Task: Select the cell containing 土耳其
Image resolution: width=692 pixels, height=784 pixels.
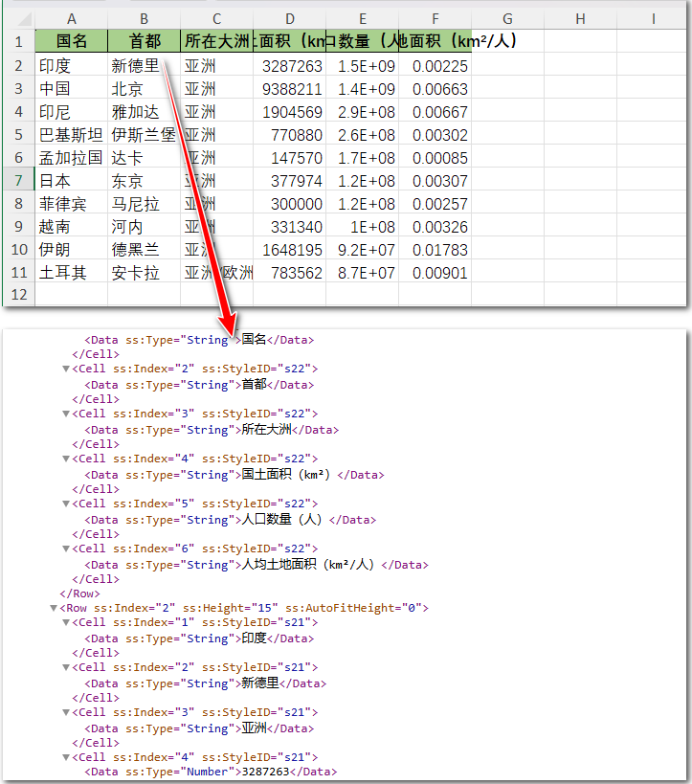Action: (72, 273)
